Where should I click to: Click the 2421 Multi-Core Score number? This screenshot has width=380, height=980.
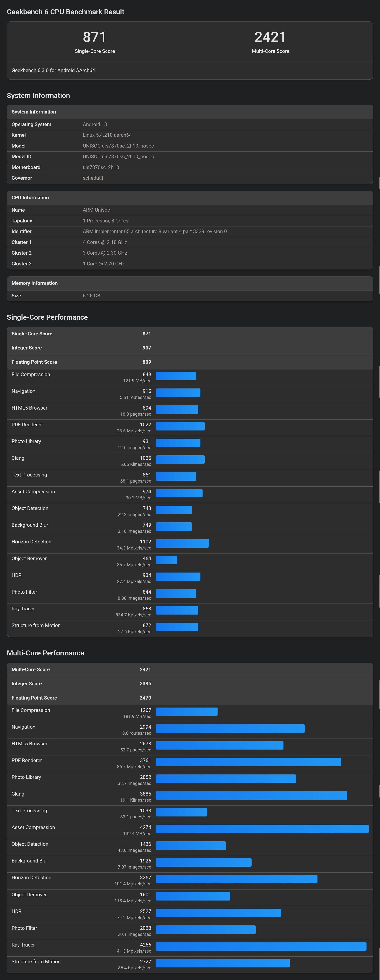coord(270,37)
